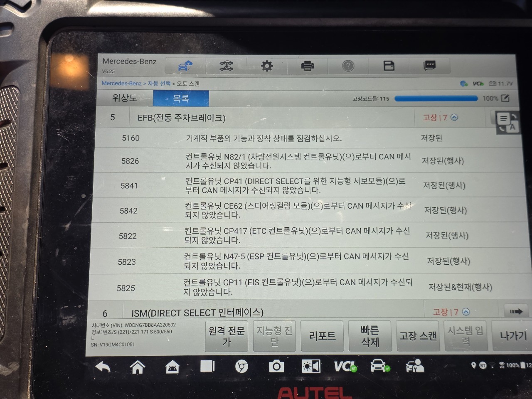Tap the globe network status icon
532x399 pixels.
(464, 84)
